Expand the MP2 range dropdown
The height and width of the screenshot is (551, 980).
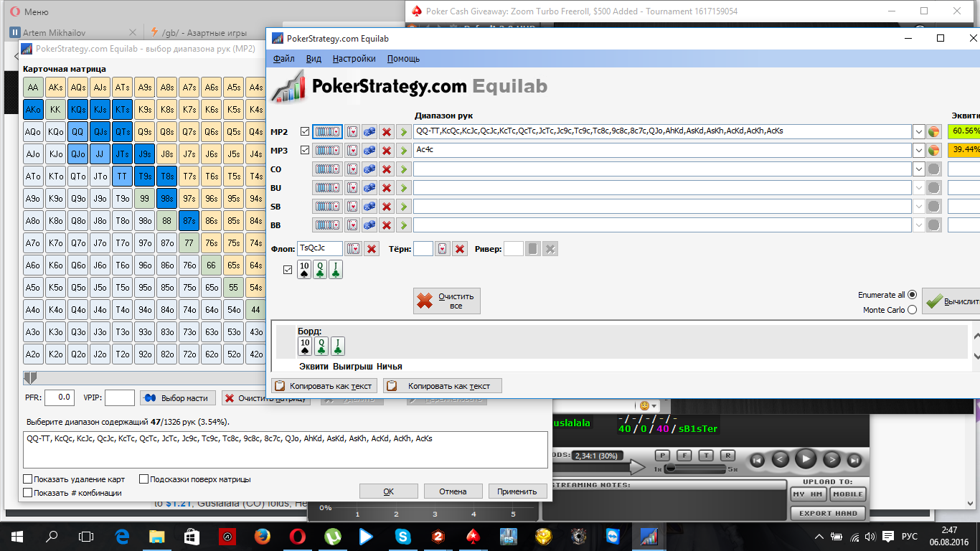[918, 132]
